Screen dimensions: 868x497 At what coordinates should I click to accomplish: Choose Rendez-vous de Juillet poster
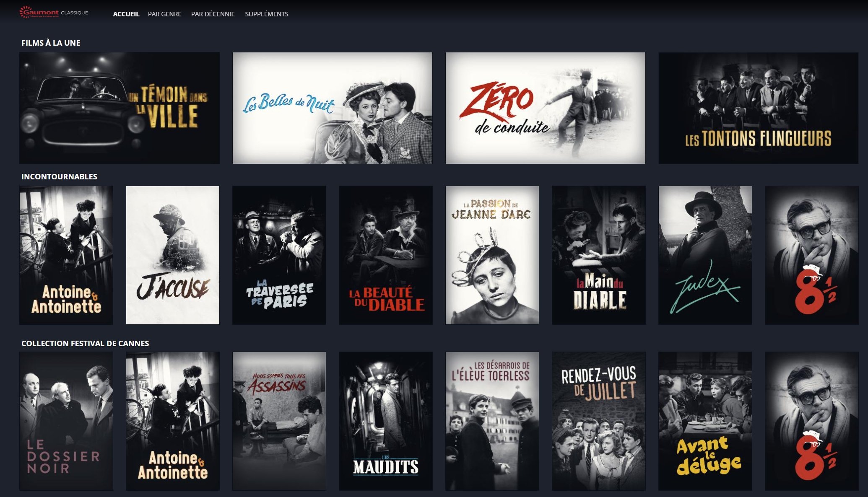coord(598,421)
